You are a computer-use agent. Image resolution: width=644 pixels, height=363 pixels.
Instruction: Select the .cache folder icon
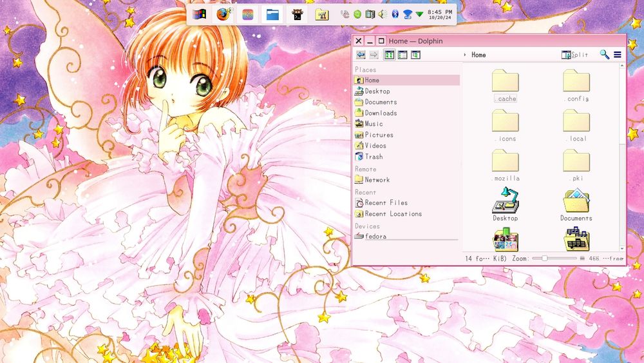point(505,81)
